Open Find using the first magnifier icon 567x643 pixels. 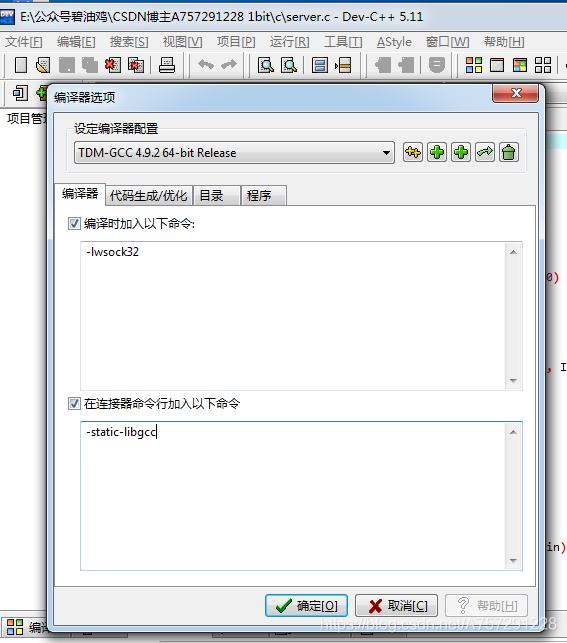(x=266, y=65)
